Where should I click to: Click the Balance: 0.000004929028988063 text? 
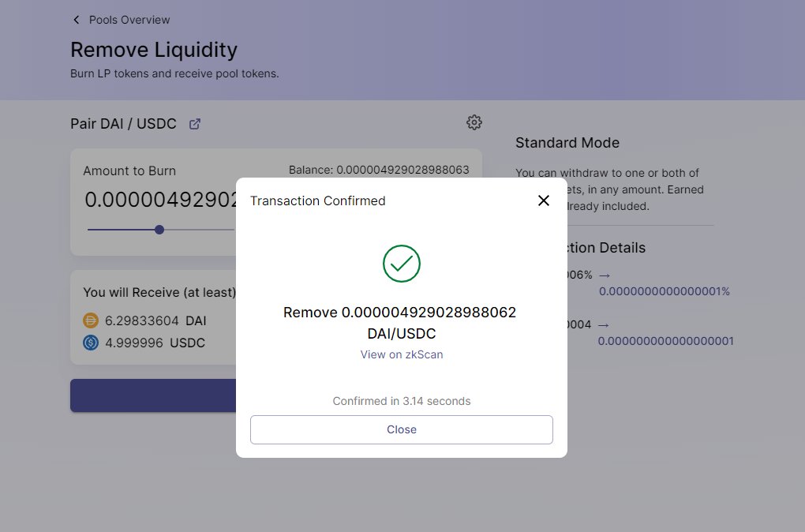[379, 170]
